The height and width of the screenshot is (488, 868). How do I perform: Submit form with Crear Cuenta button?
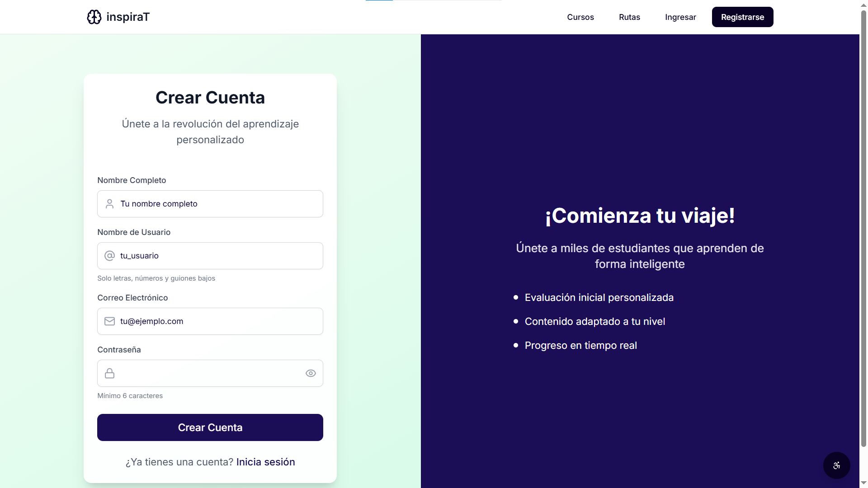click(210, 427)
